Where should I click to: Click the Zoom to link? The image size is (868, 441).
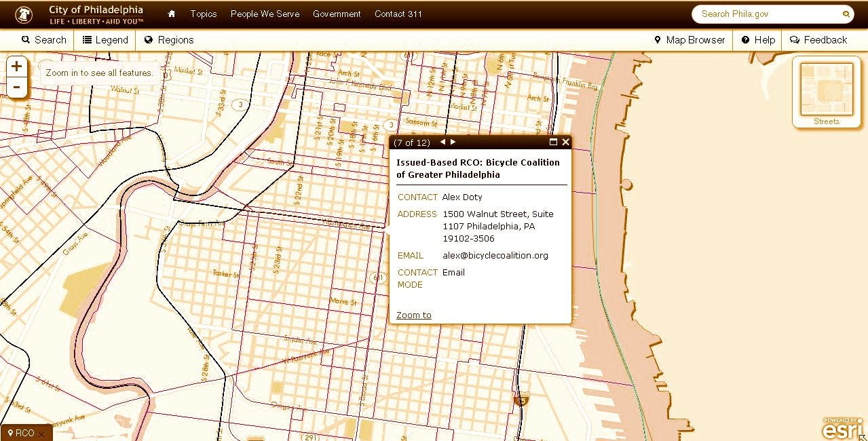(414, 315)
